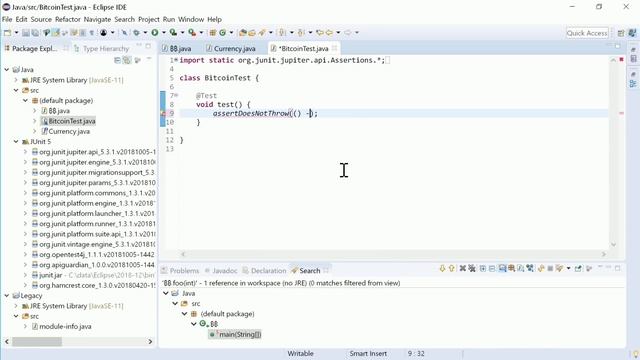640x360 pixels.
Task: Click the error marker on line 9
Action: (x=163, y=113)
